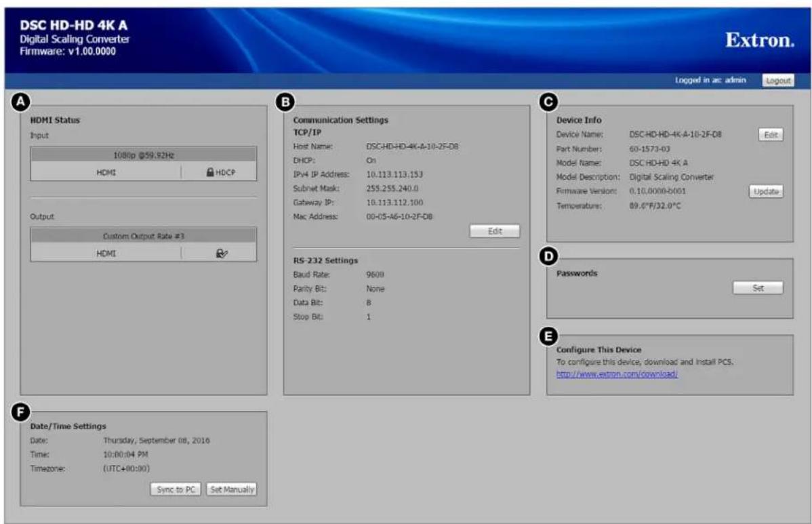
Task: Click the firmware version 0.10.0000-b001
Action: [x=657, y=191]
